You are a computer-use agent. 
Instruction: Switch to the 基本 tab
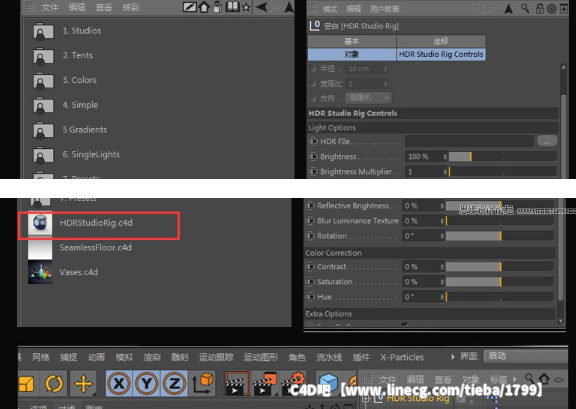[352, 41]
